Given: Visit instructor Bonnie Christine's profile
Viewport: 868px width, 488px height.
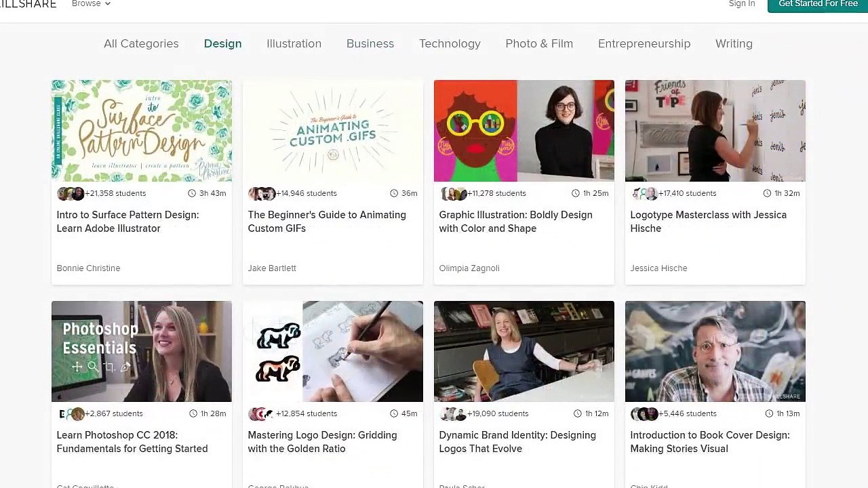Looking at the screenshot, I should tap(88, 268).
